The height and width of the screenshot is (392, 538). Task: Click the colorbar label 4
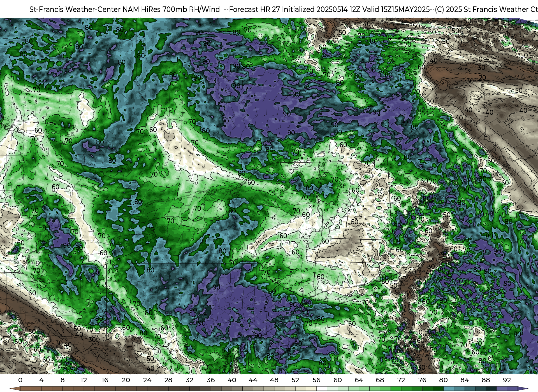point(41,380)
